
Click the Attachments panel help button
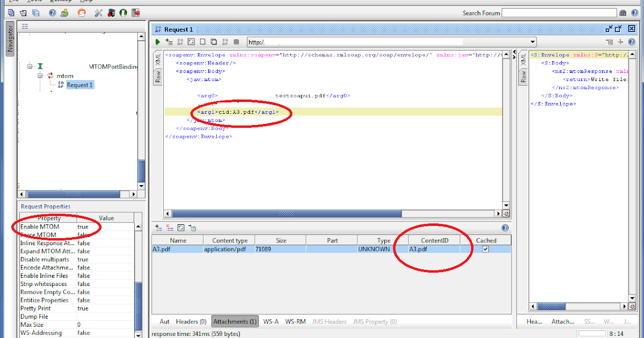(504, 227)
